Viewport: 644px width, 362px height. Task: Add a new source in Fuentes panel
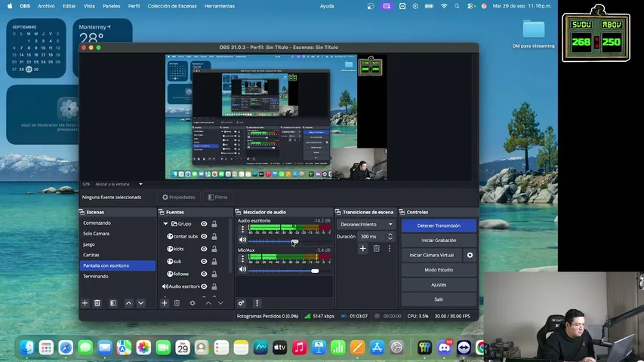(x=165, y=303)
